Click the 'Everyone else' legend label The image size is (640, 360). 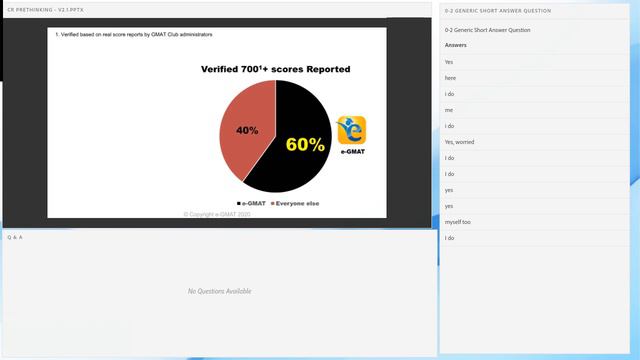click(298, 203)
